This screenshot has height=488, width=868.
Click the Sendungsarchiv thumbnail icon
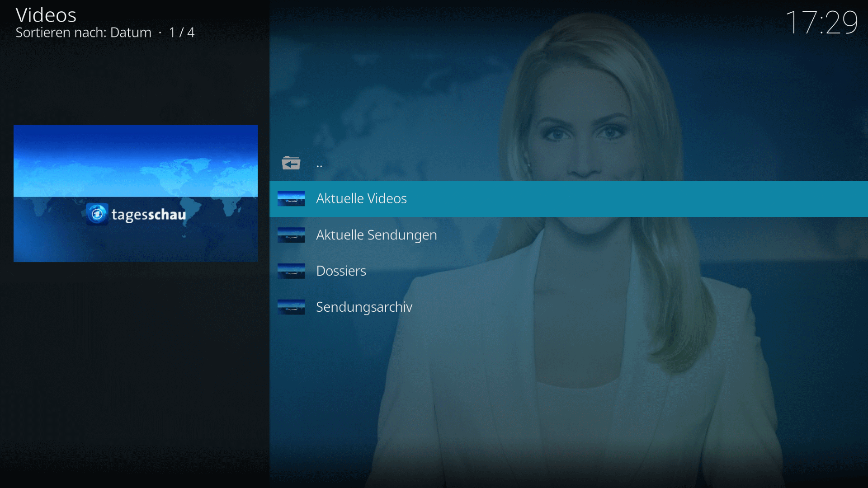(291, 307)
